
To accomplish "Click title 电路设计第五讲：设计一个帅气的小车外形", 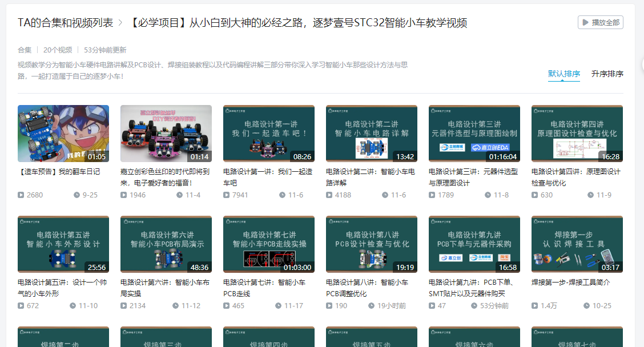I will pos(62,288).
